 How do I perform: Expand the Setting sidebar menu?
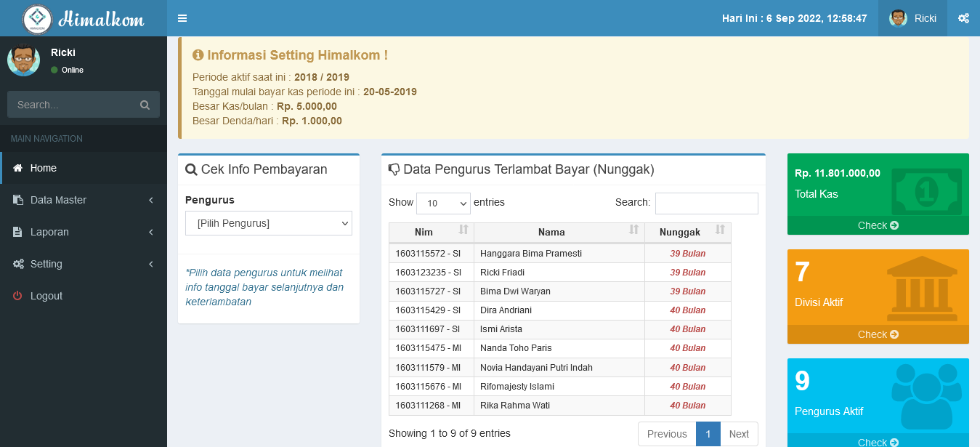coord(84,264)
